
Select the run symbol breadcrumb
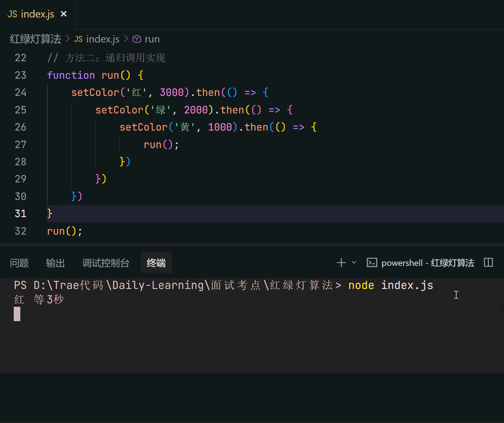click(152, 39)
